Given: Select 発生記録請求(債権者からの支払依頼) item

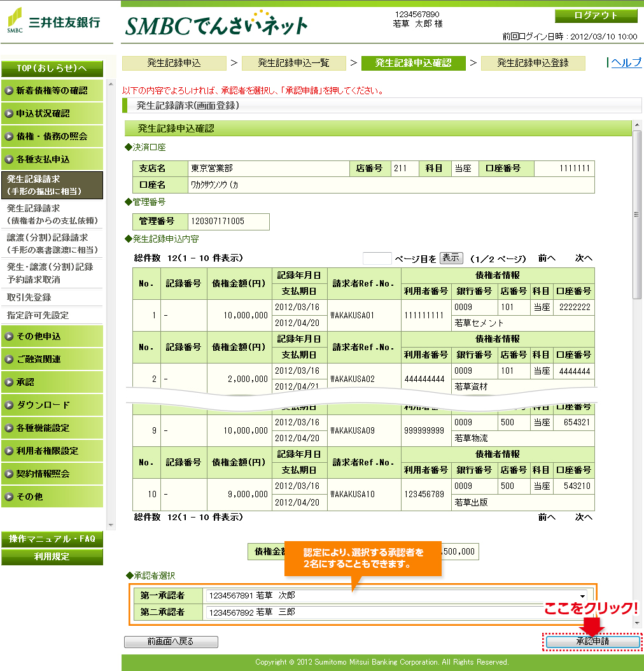Looking at the screenshot, I should 52,215.
